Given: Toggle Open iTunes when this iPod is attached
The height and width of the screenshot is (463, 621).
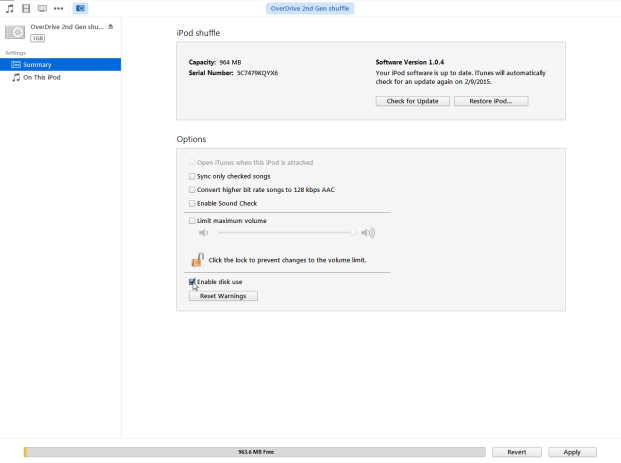Looking at the screenshot, I should 192,162.
